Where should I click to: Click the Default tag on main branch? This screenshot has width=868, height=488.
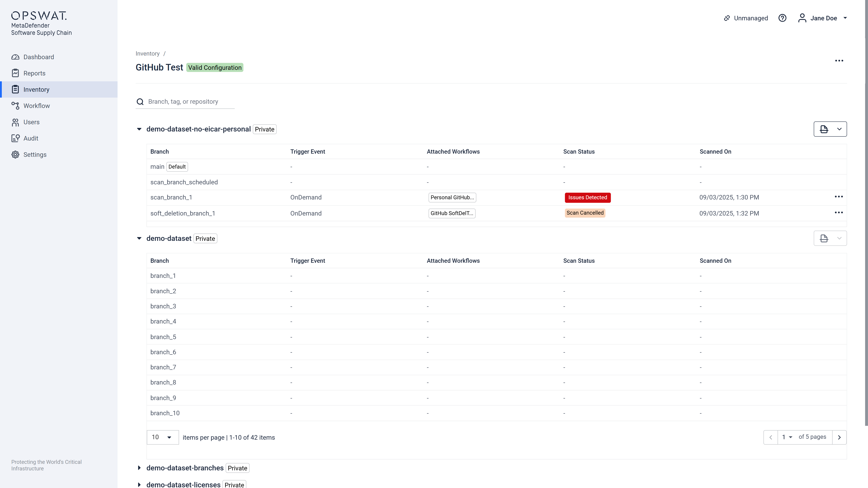pyautogui.click(x=177, y=167)
